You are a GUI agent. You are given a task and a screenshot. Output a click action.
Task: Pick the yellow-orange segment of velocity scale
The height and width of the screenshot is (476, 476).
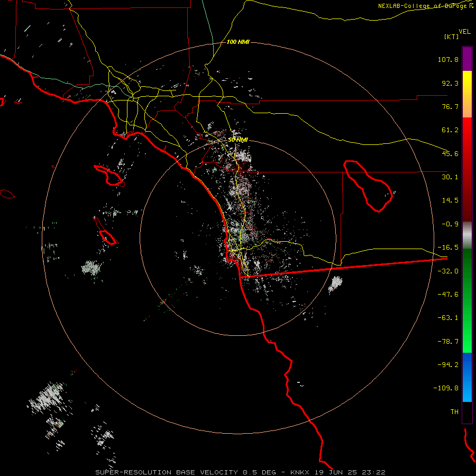[467, 94]
